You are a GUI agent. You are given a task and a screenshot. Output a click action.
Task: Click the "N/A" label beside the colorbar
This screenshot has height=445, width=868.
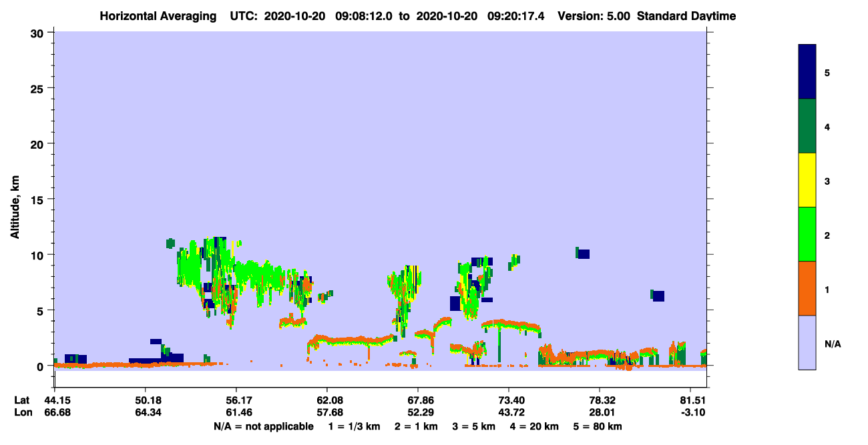click(833, 344)
